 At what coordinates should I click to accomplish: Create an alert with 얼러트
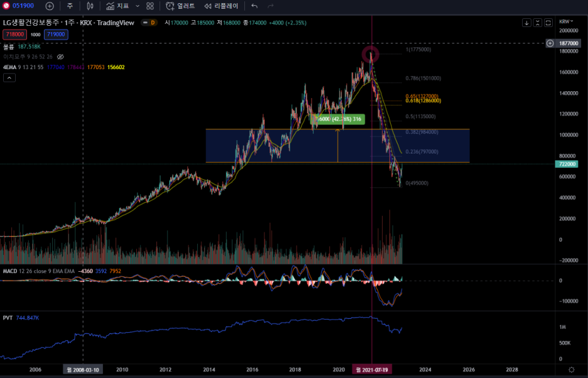(180, 6)
